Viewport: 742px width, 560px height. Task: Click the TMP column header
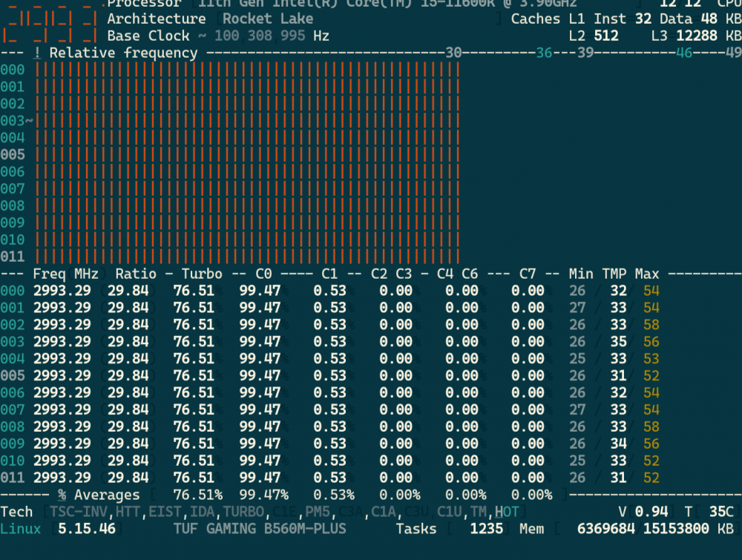pyautogui.click(x=614, y=274)
